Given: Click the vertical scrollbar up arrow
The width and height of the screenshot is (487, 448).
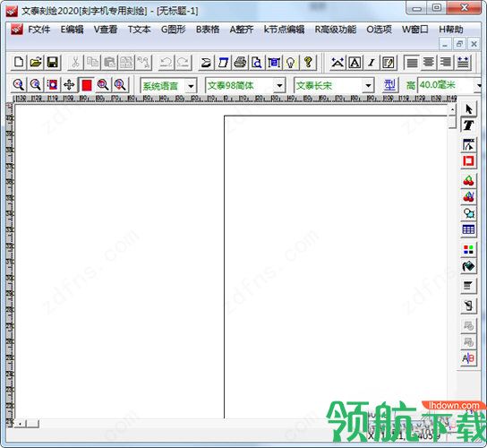Looking at the screenshot, I should pyautogui.click(x=452, y=109).
